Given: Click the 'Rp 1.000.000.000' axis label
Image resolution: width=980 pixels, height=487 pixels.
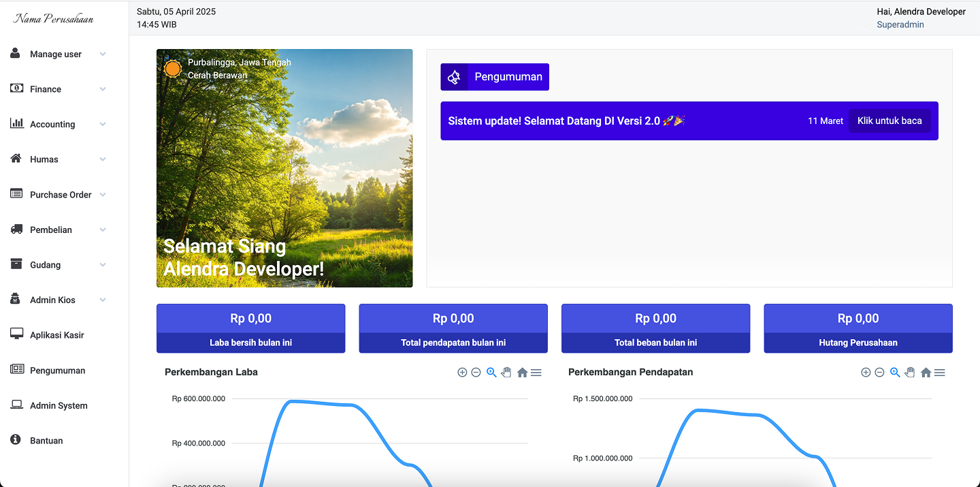Looking at the screenshot, I should point(603,458).
